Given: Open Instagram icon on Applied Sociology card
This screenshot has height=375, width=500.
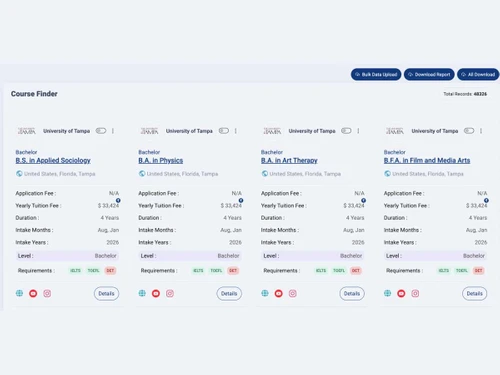Looking at the screenshot, I should tap(47, 293).
